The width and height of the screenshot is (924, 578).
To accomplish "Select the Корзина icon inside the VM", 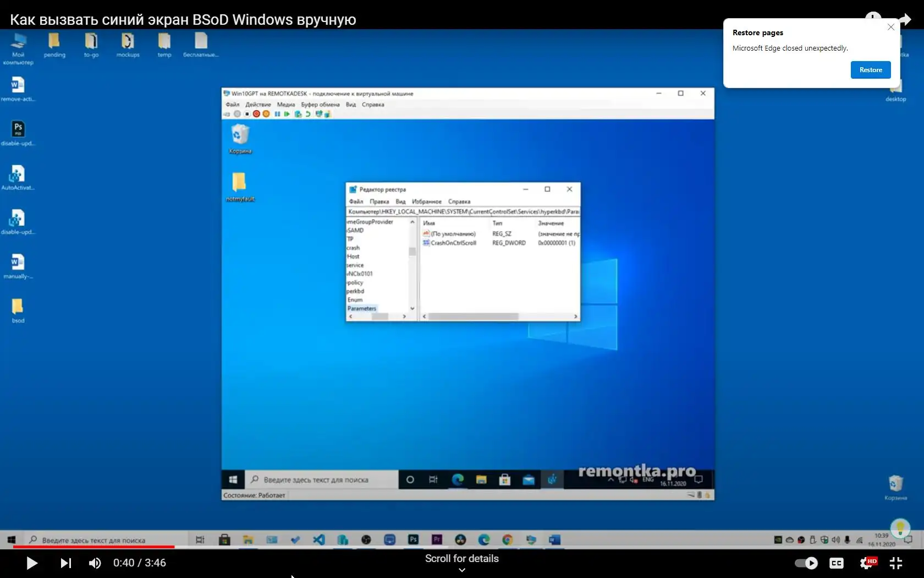I will tap(240, 139).
